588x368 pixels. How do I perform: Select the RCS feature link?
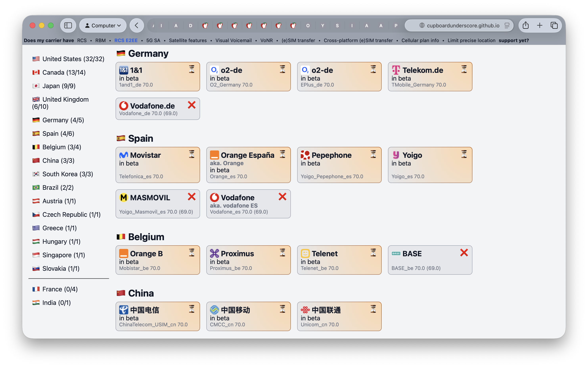tap(82, 40)
